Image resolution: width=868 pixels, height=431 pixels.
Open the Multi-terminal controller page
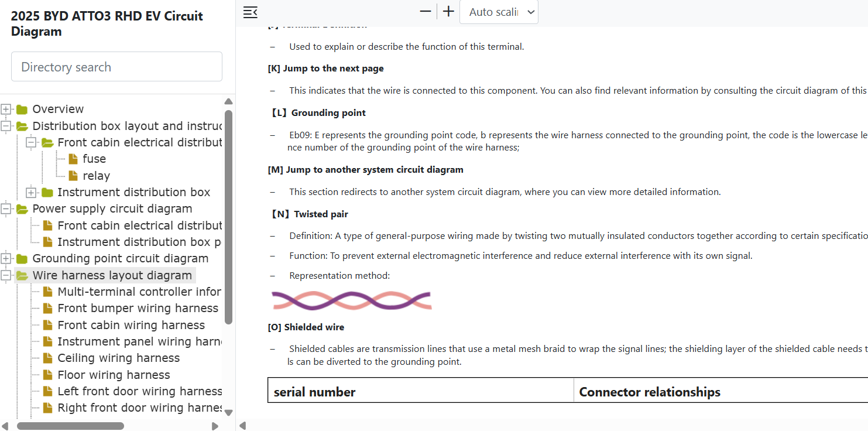[139, 292]
